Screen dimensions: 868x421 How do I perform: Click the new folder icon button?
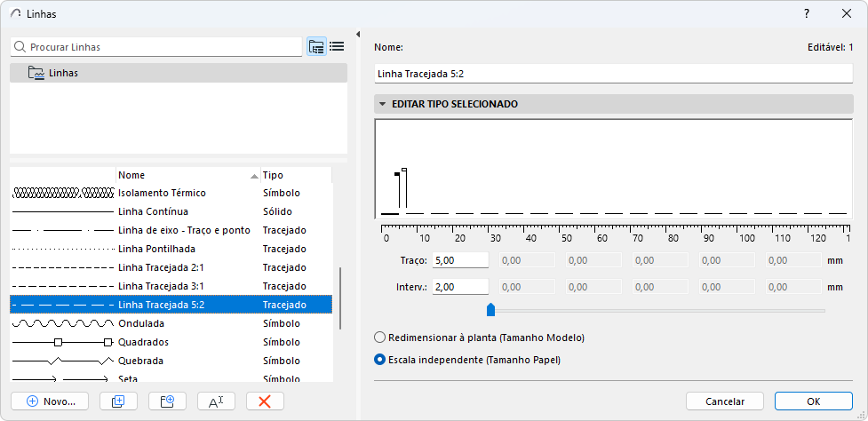pyautogui.click(x=167, y=401)
